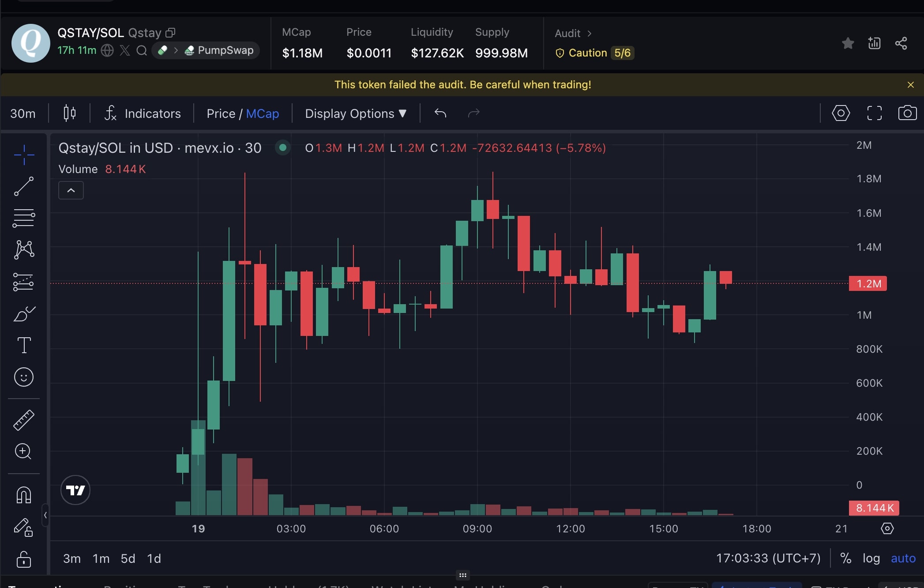Screen dimensions: 924x588
Task: Collapse the left drawing toolbar
Action: pyautogui.click(x=45, y=515)
